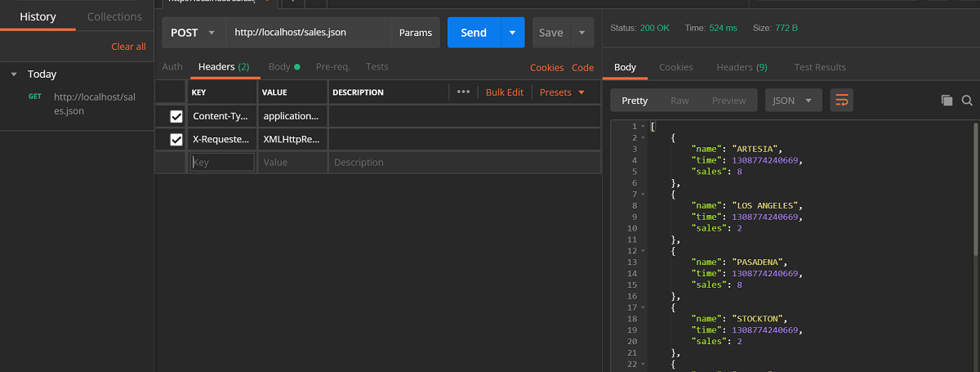The height and width of the screenshot is (372, 980).
Task: Click the new header Description field
Action: coord(465,162)
